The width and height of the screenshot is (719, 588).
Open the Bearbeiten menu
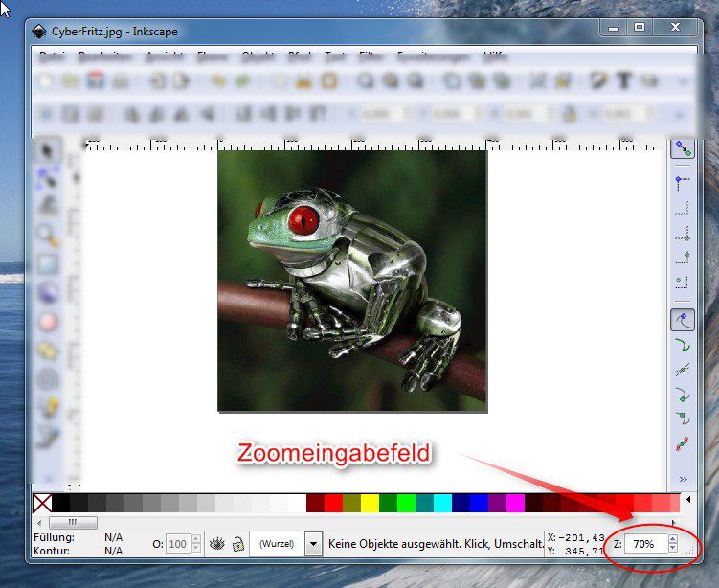pos(105,57)
